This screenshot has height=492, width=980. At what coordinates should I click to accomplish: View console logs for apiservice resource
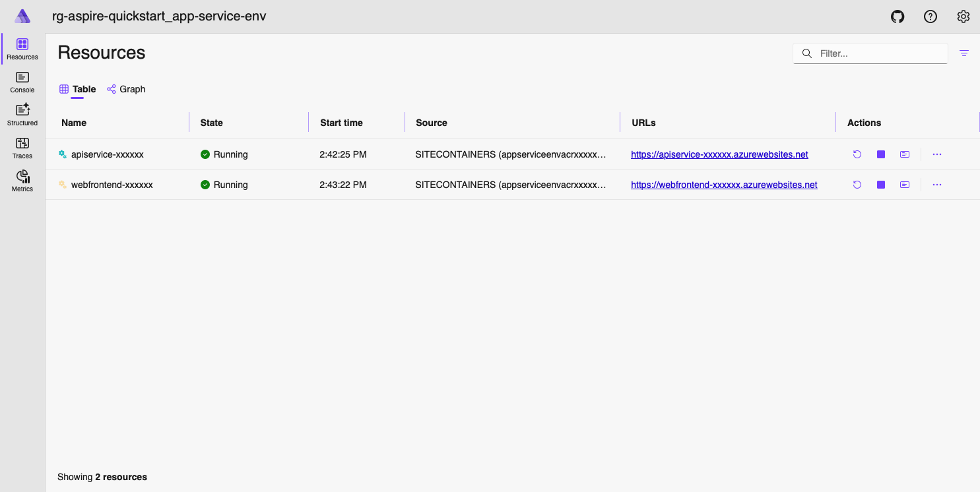904,154
